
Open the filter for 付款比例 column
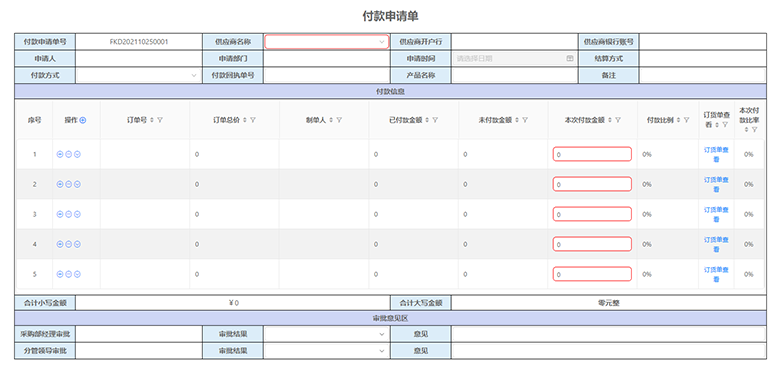click(x=686, y=120)
